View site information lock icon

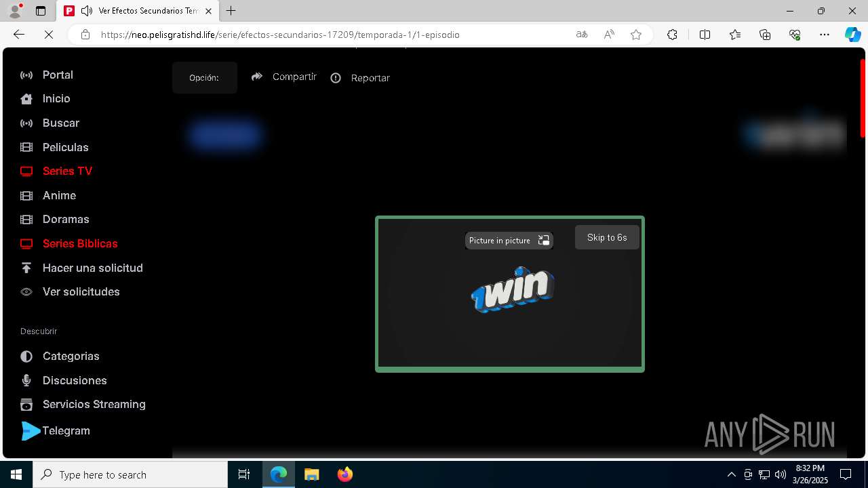85,35
